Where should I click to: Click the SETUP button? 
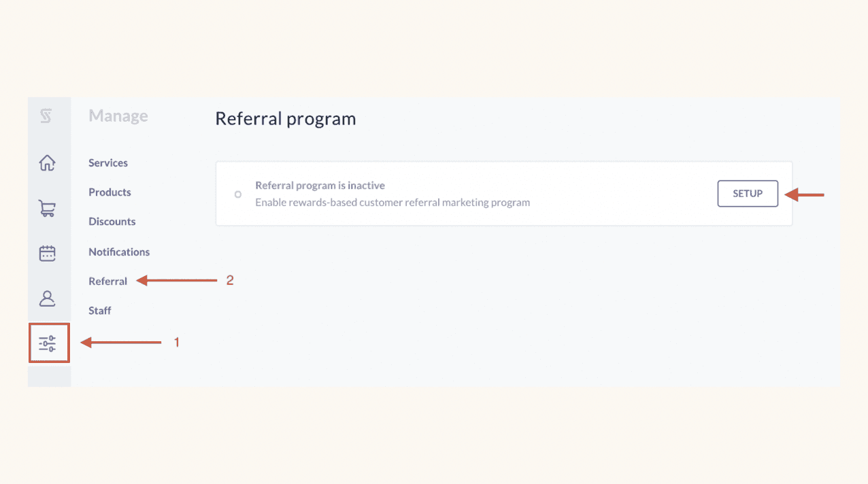[748, 194]
